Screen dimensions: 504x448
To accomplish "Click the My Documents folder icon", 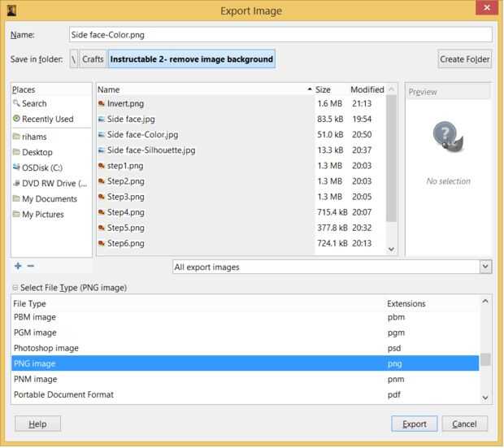I will coord(16,198).
